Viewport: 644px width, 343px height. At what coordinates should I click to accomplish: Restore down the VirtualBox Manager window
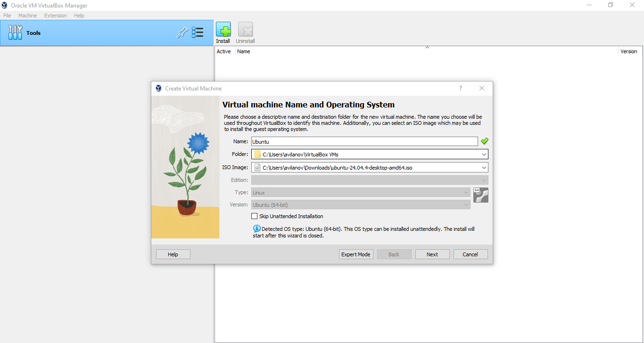(x=611, y=5)
